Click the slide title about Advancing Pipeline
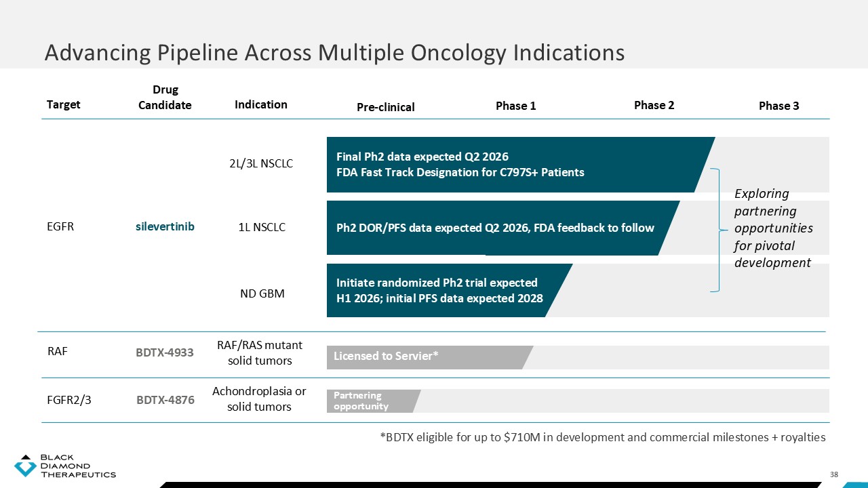 [x=334, y=52]
